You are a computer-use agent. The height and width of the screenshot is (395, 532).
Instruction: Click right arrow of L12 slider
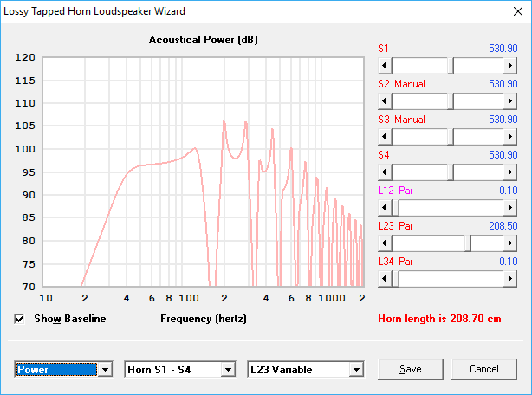point(510,208)
